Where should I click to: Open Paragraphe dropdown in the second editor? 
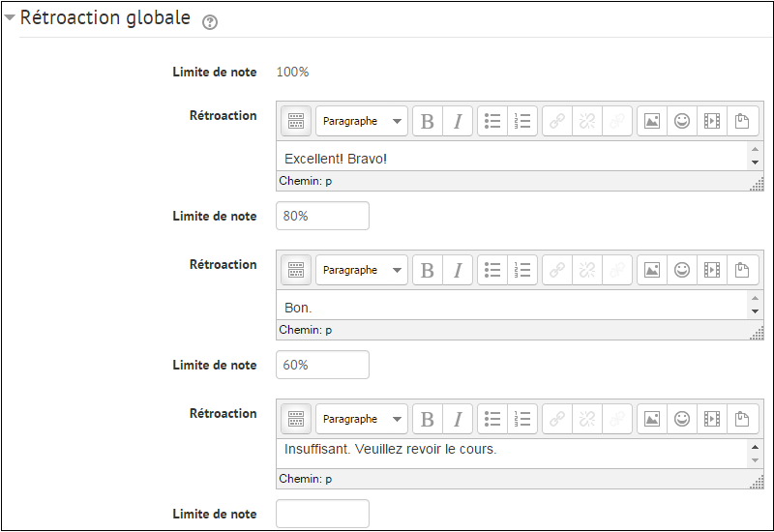362,271
